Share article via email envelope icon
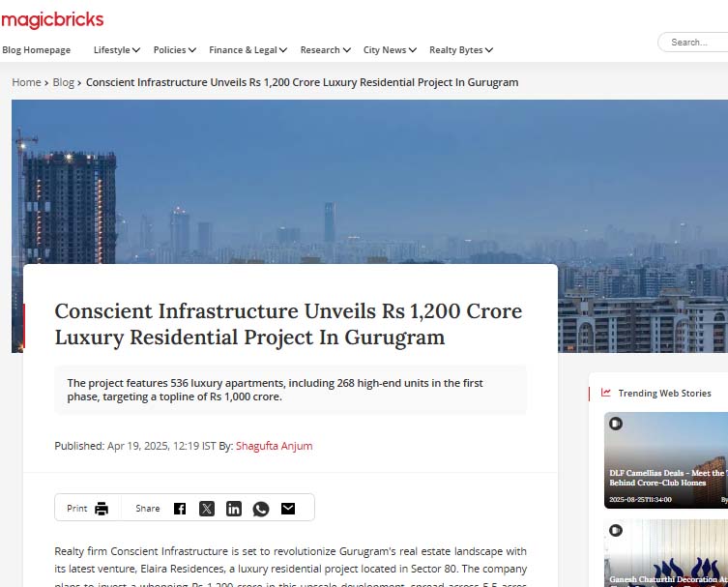728x587 pixels. (x=288, y=509)
